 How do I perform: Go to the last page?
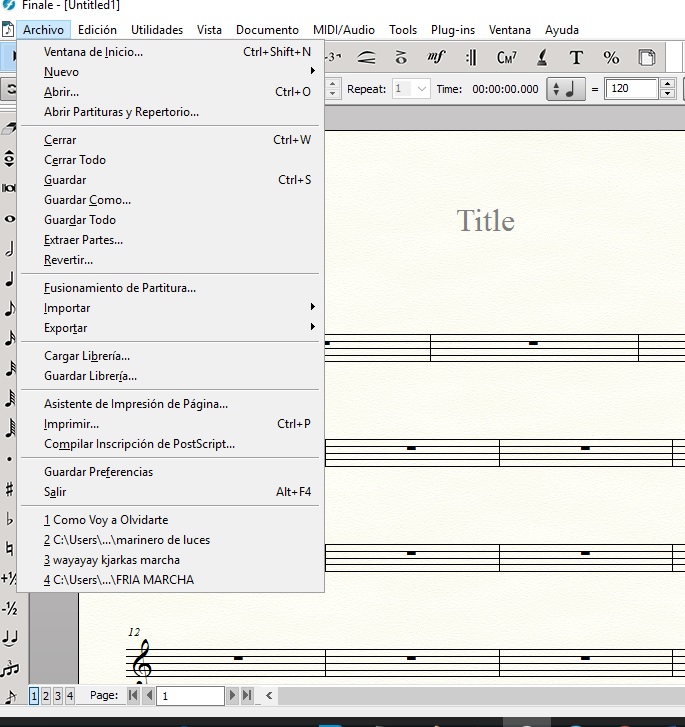[x=247, y=695]
